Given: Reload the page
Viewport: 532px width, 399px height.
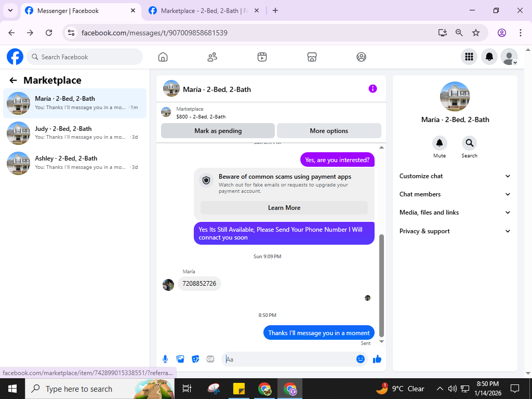Looking at the screenshot, I should click(x=49, y=33).
